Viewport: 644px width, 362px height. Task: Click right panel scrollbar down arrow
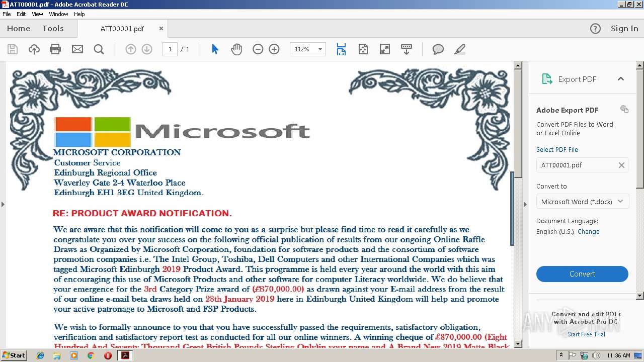tap(640, 296)
